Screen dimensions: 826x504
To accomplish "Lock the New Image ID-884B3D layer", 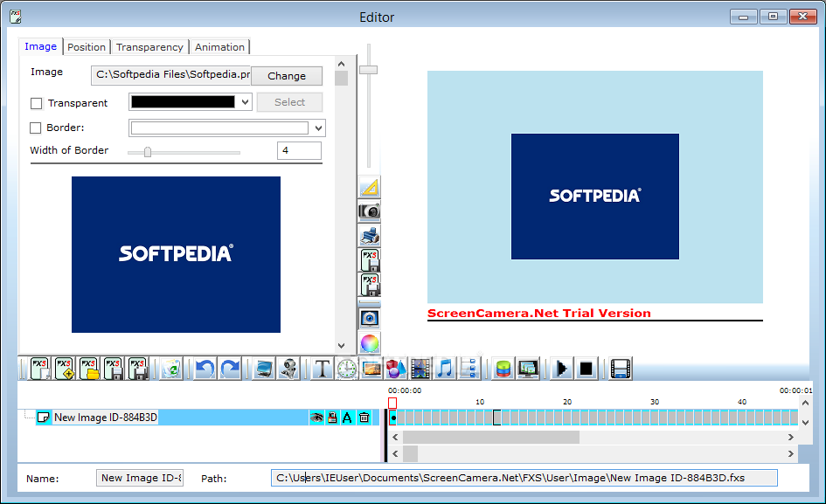I will (x=332, y=418).
